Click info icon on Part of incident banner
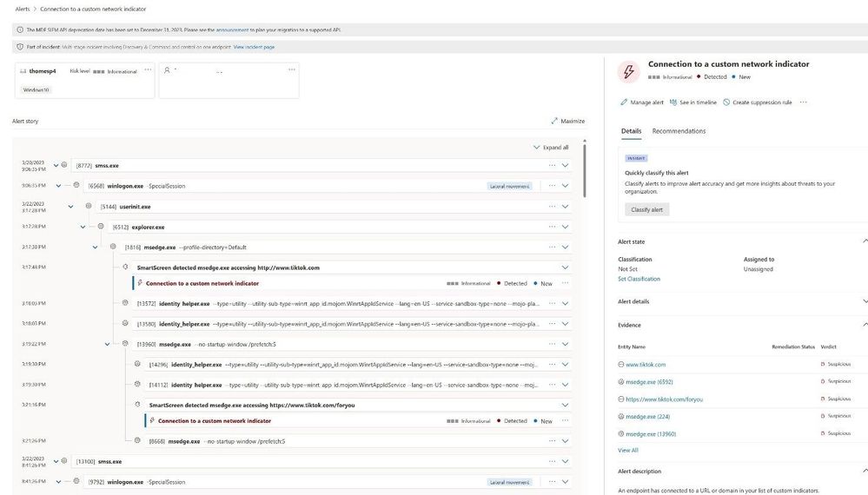This screenshot has height=495, width=868. point(20,47)
